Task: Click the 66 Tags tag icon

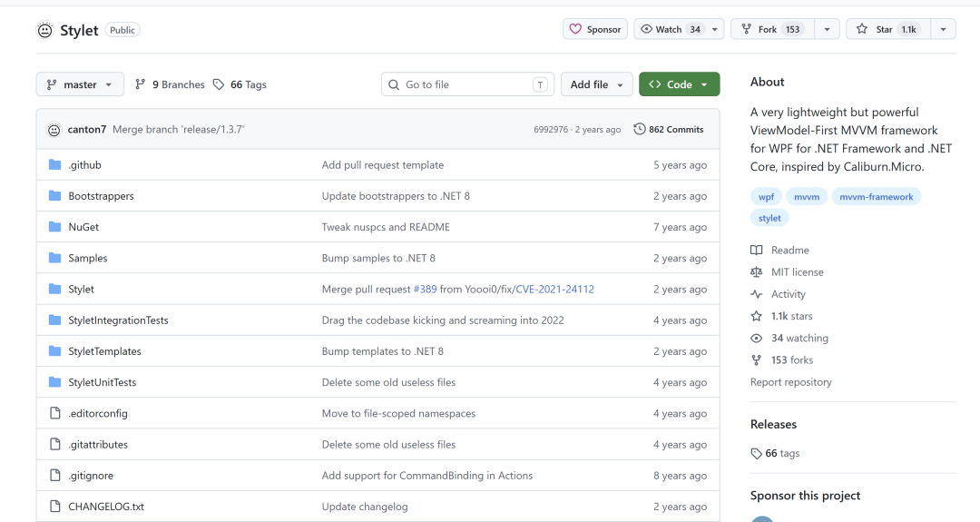Action: (x=218, y=84)
